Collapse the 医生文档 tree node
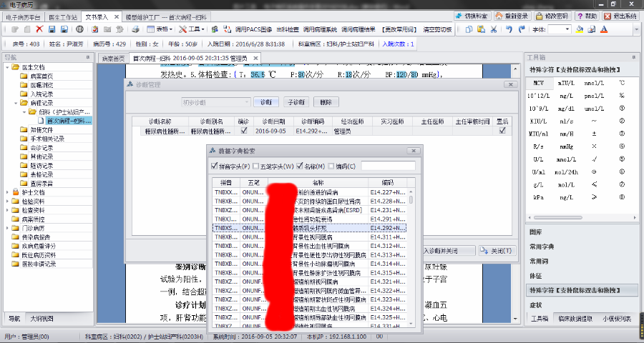This screenshot has height=343, width=644. [x=8, y=67]
